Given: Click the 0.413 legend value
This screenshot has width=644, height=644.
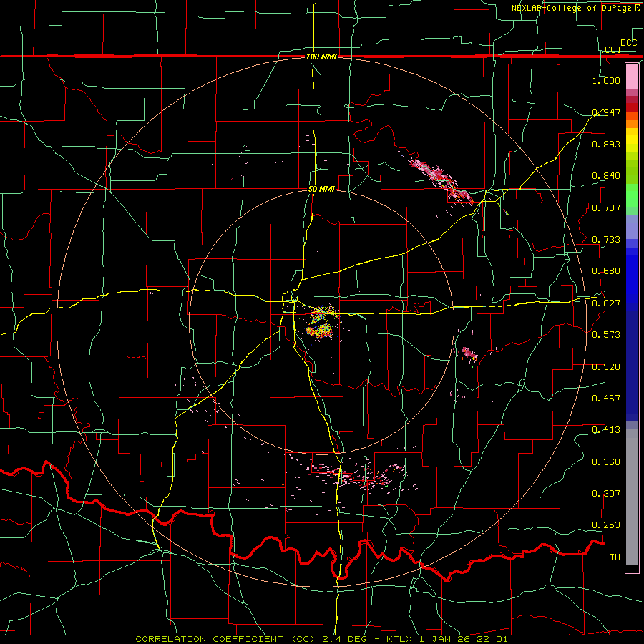Looking at the screenshot, I should [x=606, y=430].
